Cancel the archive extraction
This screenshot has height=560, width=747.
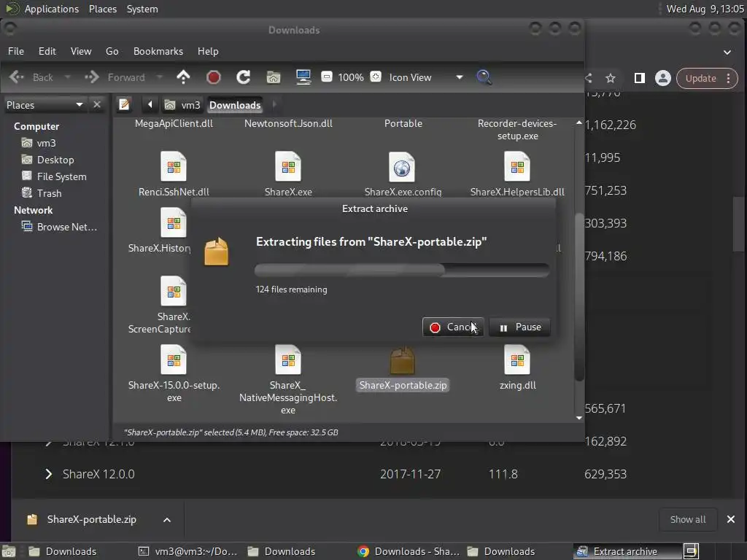pyautogui.click(x=453, y=327)
